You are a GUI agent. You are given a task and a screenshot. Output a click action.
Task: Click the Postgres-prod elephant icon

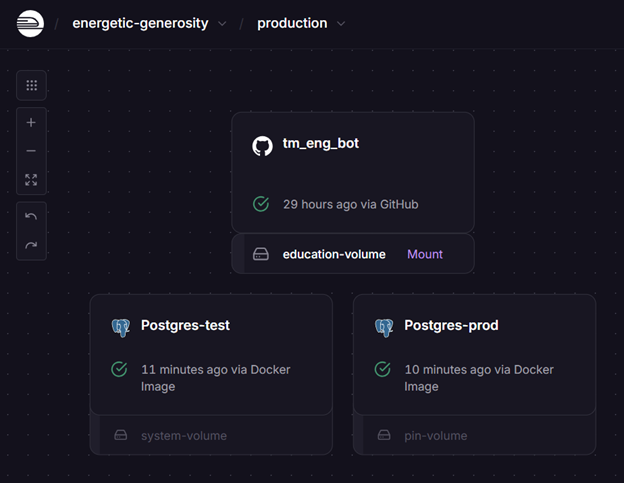click(384, 326)
